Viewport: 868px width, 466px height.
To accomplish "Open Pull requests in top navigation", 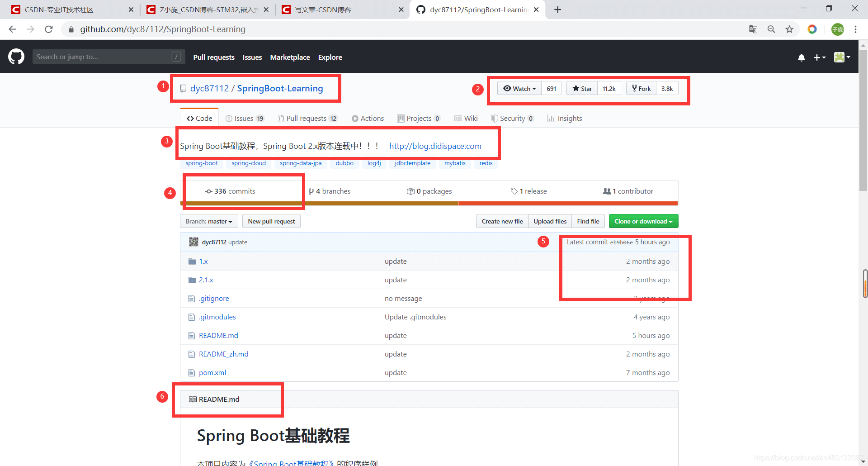I will coord(214,57).
